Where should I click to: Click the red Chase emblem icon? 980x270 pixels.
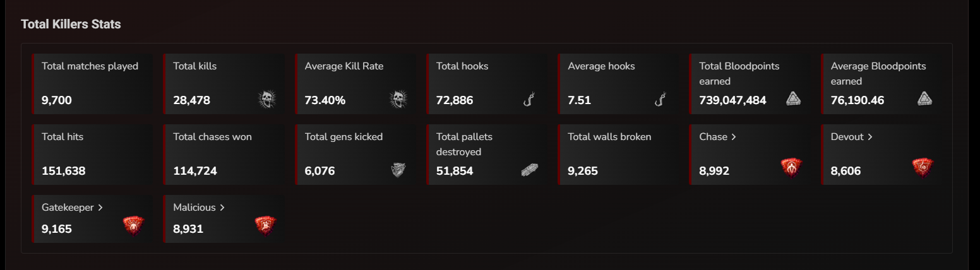click(x=791, y=167)
